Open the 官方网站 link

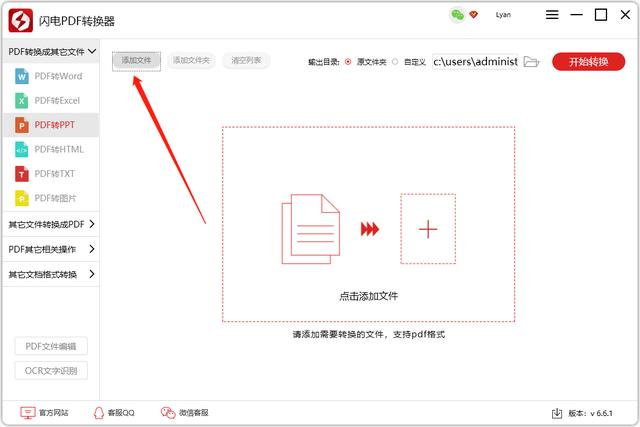(x=44, y=413)
